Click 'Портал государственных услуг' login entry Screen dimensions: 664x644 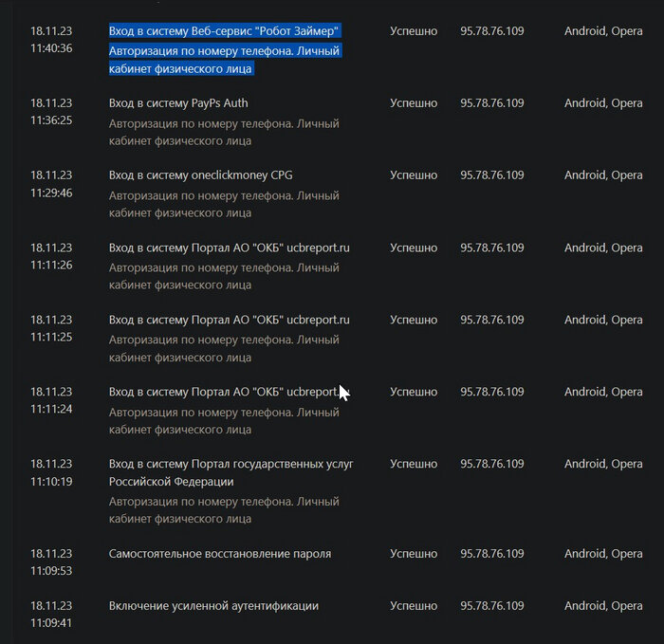coord(231,472)
